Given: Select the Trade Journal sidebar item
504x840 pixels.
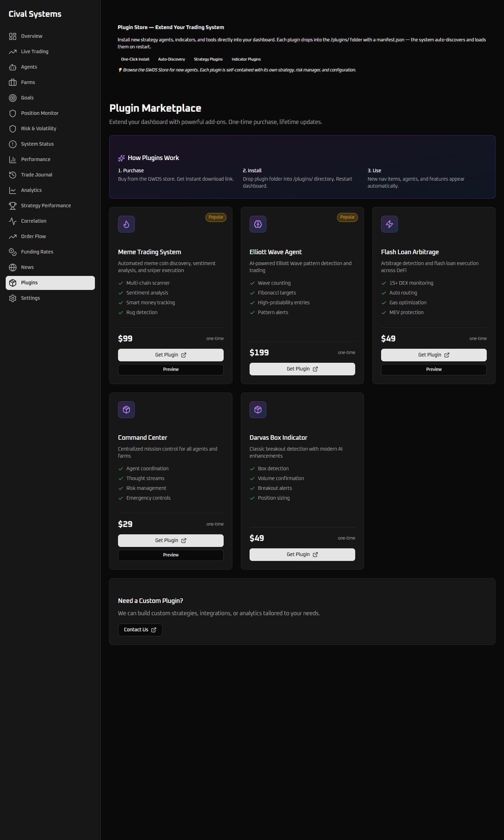Looking at the screenshot, I should tap(37, 175).
